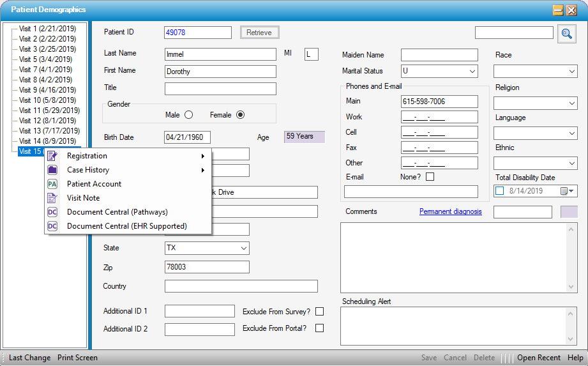Image resolution: width=588 pixels, height=366 pixels.
Task: Select the Male gender radio button
Action: click(188, 115)
